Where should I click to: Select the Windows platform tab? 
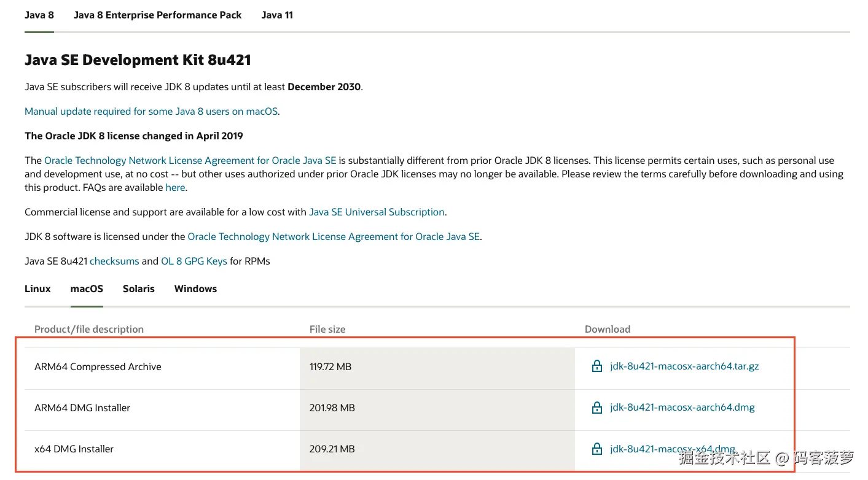coord(195,288)
